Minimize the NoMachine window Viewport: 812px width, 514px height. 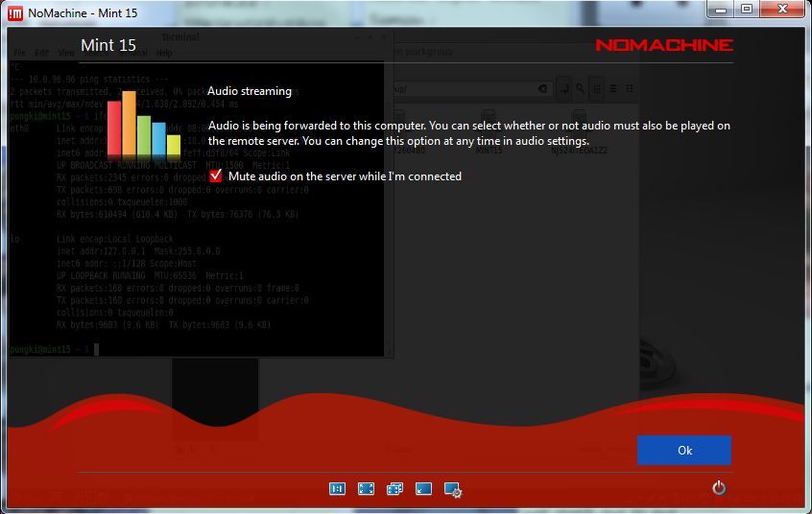[721, 9]
